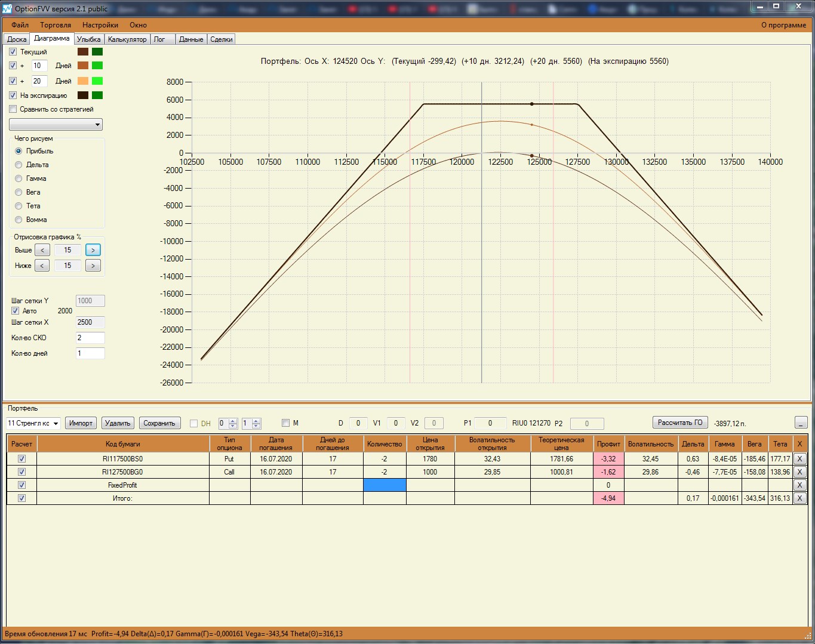Open the Файл menu
815x644 pixels.
pos(20,25)
